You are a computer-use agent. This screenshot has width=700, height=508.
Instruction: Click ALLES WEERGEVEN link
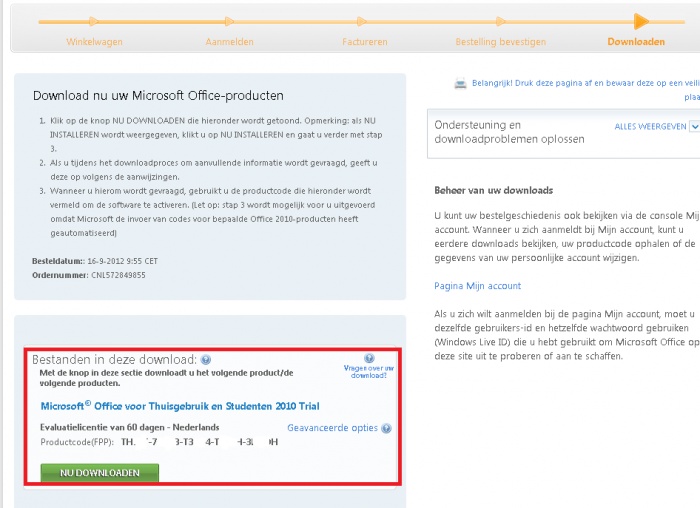tap(650, 127)
